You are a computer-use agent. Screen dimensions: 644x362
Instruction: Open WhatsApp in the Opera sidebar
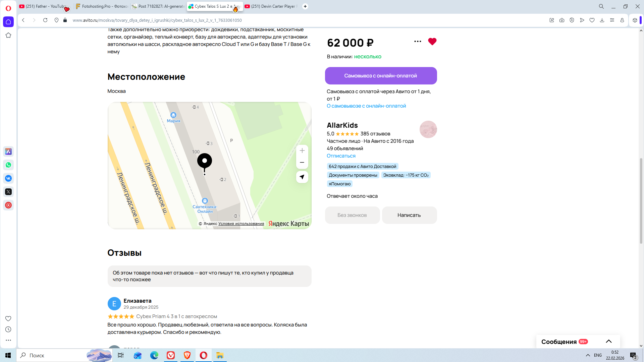click(8, 165)
